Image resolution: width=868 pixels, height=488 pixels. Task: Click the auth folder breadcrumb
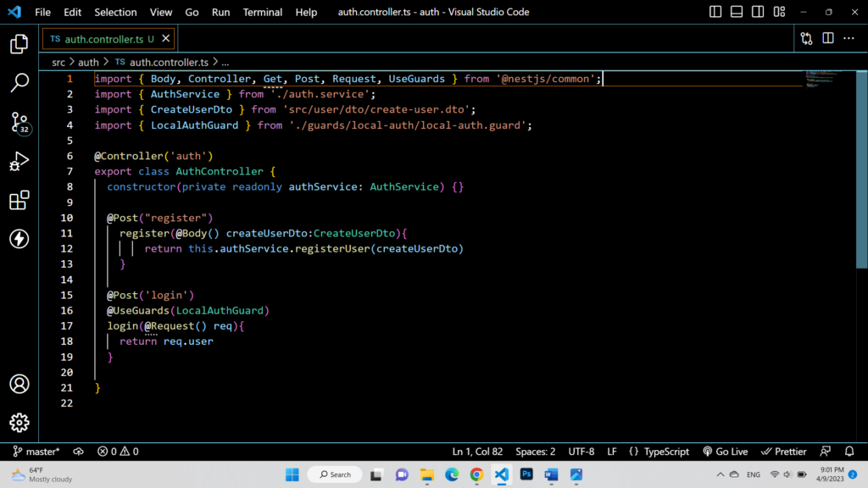click(88, 63)
